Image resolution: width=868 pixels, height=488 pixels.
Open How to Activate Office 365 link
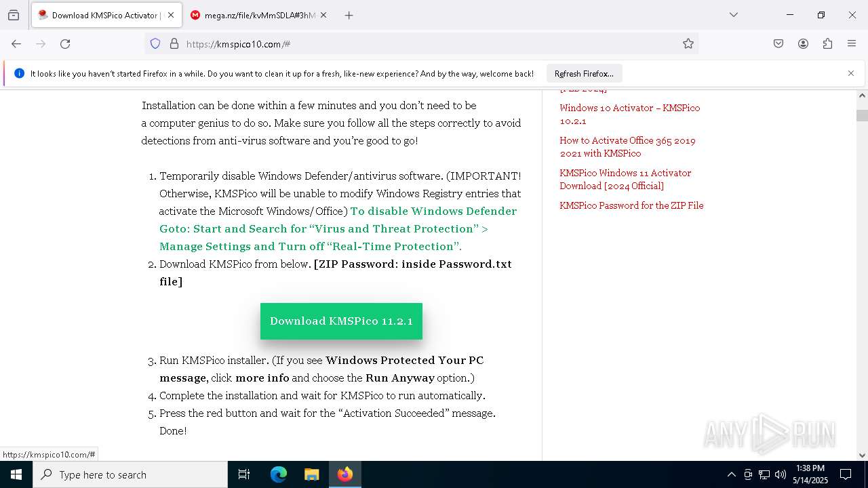pos(627,146)
